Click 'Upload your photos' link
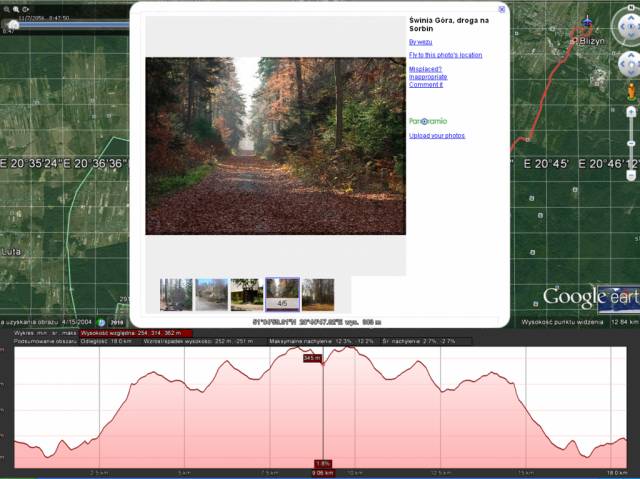 pyautogui.click(x=437, y=135)
